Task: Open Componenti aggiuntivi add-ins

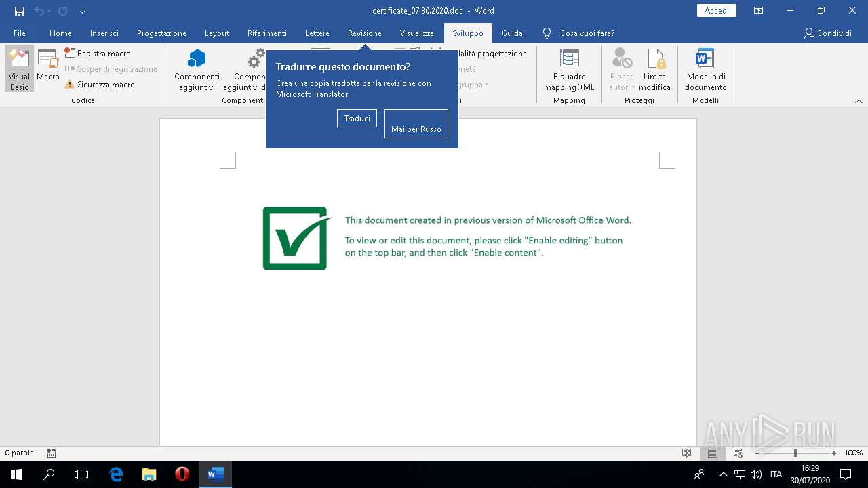Action: point(197,70)
